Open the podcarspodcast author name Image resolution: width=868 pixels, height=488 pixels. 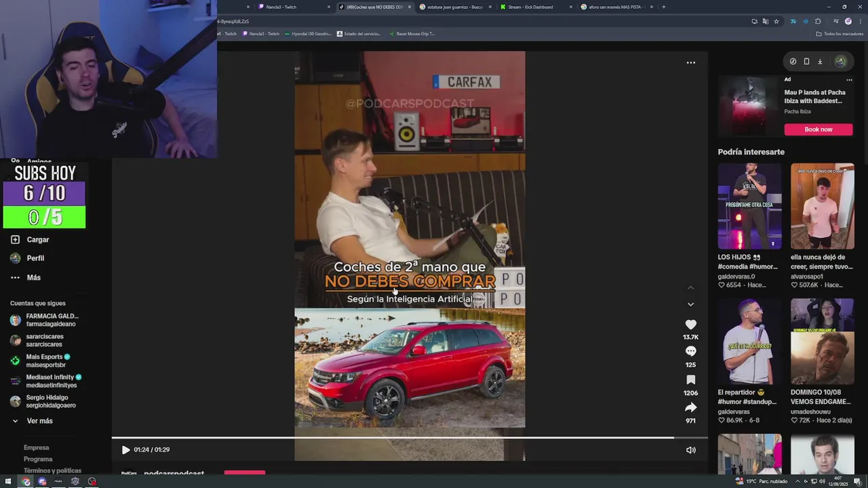pyautogui.click(x=174, y=473)
